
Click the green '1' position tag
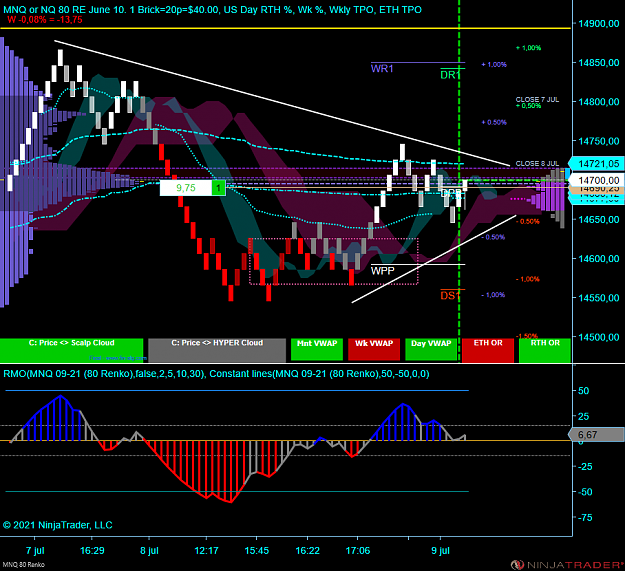(x=218, y=188)
